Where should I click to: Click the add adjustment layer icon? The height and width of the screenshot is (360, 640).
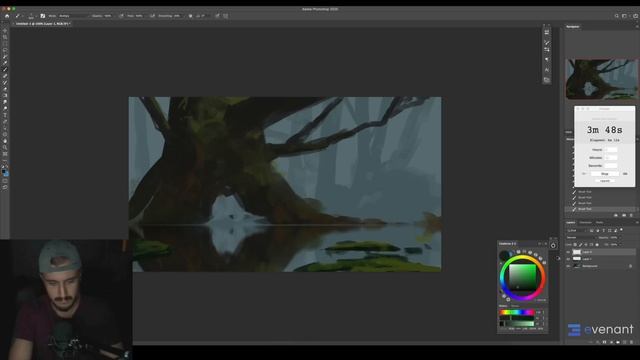click(x=611, y=342)
